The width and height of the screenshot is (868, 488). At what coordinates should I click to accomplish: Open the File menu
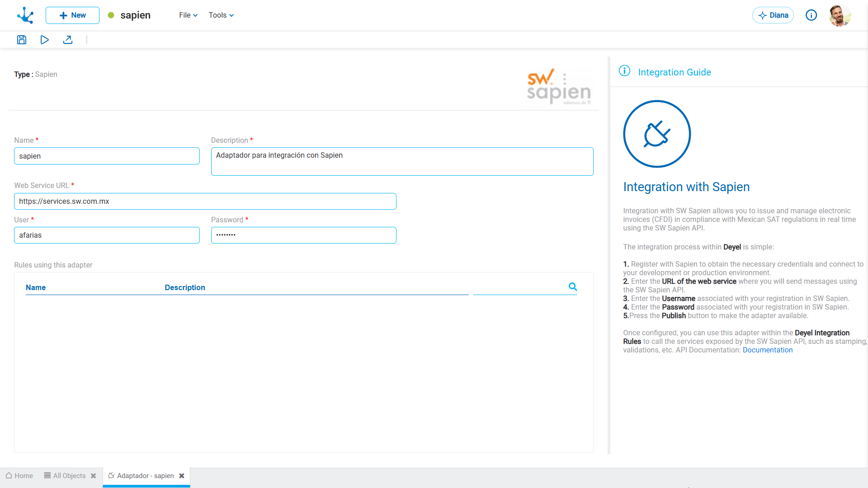pyautogui.click(x=188, y=15)
